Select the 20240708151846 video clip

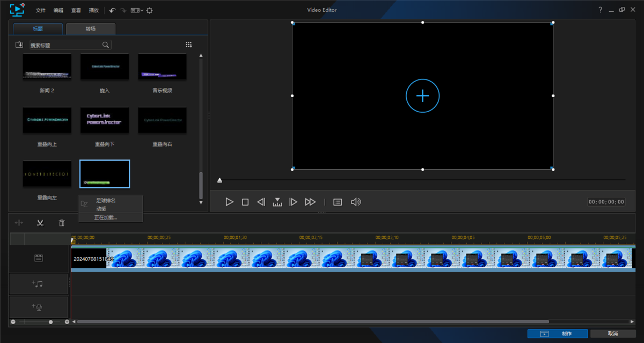353,258
